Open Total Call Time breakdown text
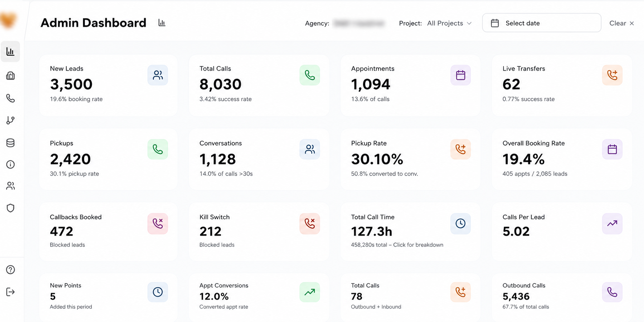 click(x=397, y=245)
